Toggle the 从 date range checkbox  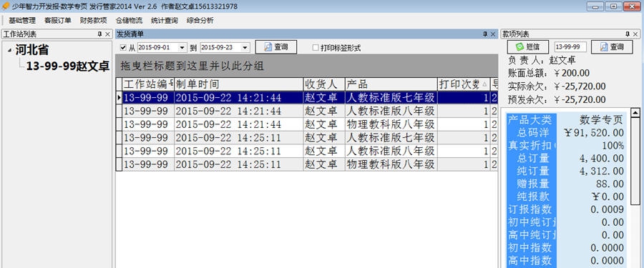click(x=123, y=48)
